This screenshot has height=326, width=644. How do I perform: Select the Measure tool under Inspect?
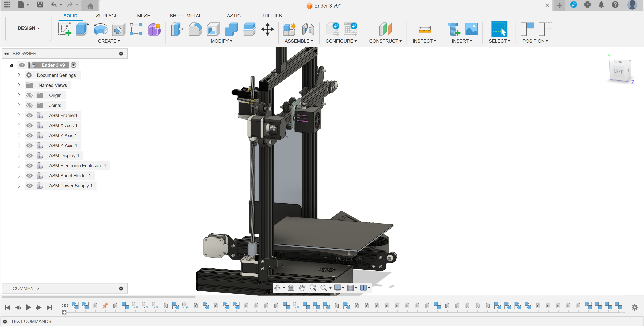[424, 29]
